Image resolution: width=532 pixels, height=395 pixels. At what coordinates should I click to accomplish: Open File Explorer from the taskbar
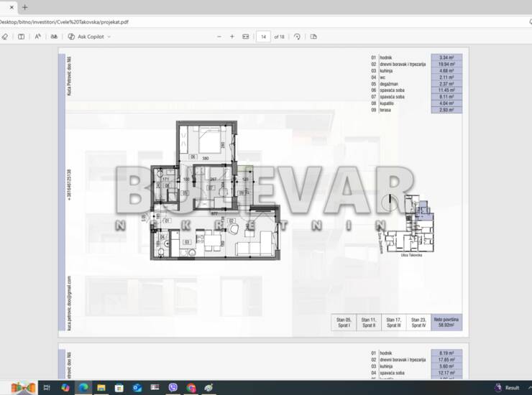pyautogui.click(x=101, y=388)
